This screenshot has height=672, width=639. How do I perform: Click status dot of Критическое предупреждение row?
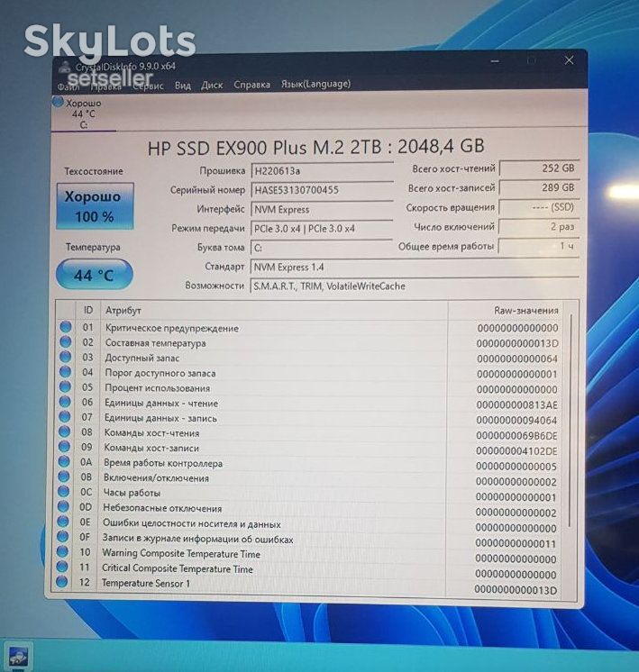pyautogui.click(x=66, y=327)
